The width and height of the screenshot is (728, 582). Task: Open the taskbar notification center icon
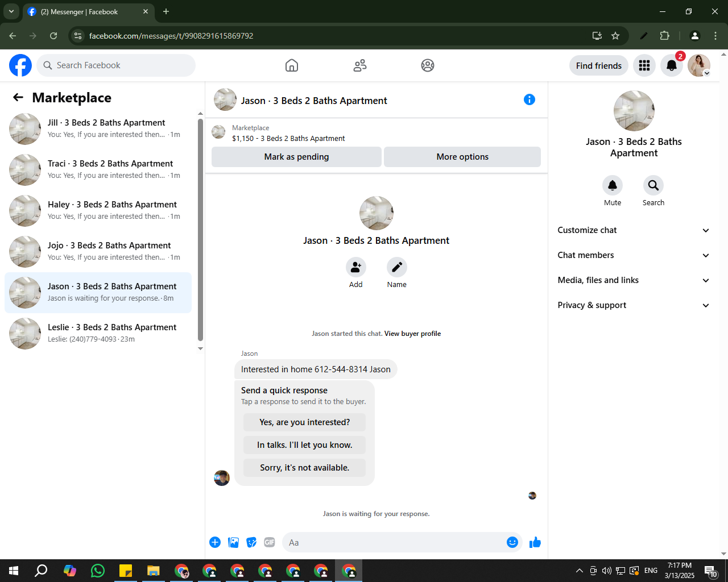(x=711, y=571)
